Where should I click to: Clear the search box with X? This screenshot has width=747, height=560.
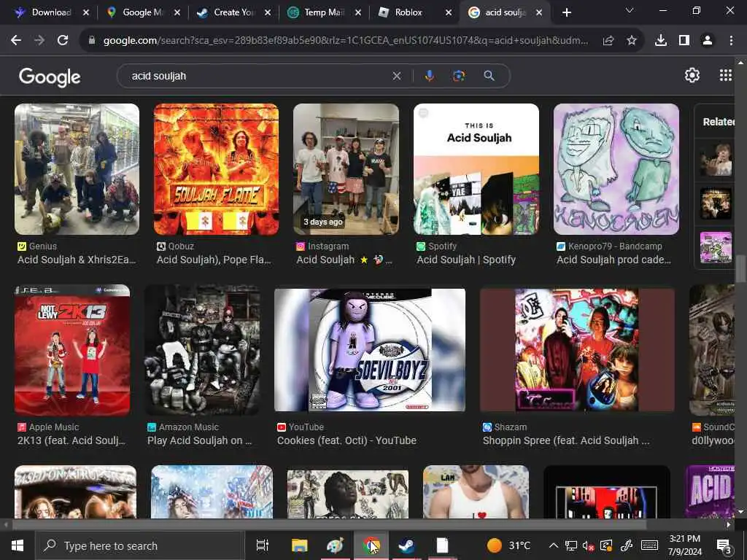click(x=396, y=76)
